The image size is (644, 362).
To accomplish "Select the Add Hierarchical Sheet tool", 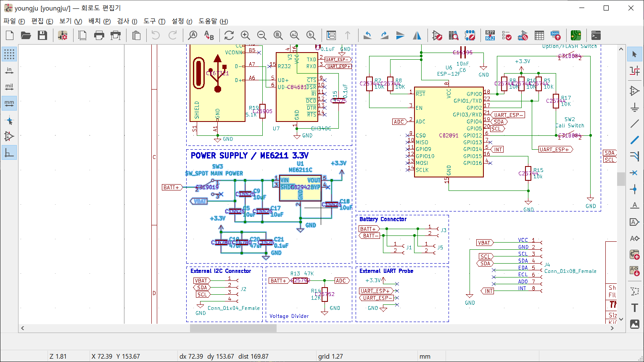I will (635, 255).
